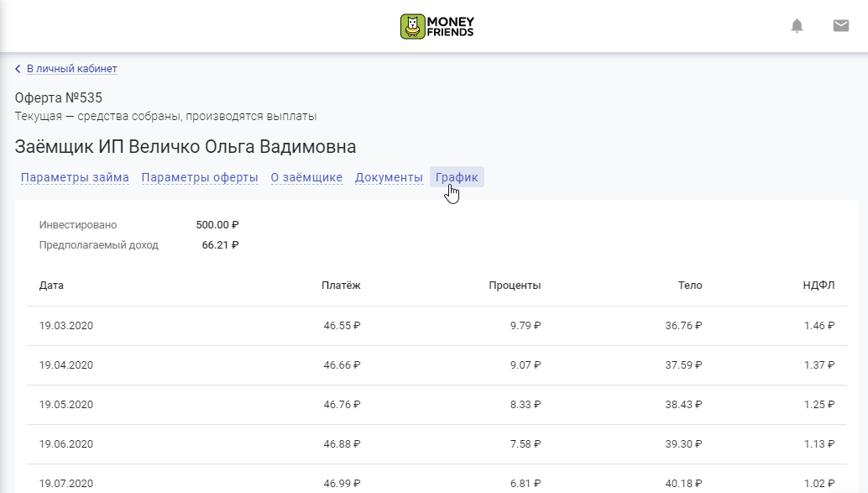
Task: Click the back chevron arrow icon
Action: coord(18,69)
